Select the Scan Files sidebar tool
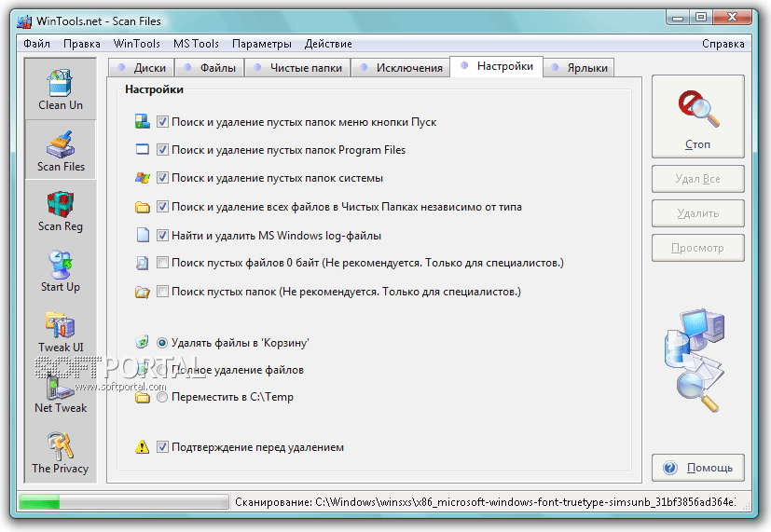The height and width of the screenshot is (532, 771). tap(61, 151)
